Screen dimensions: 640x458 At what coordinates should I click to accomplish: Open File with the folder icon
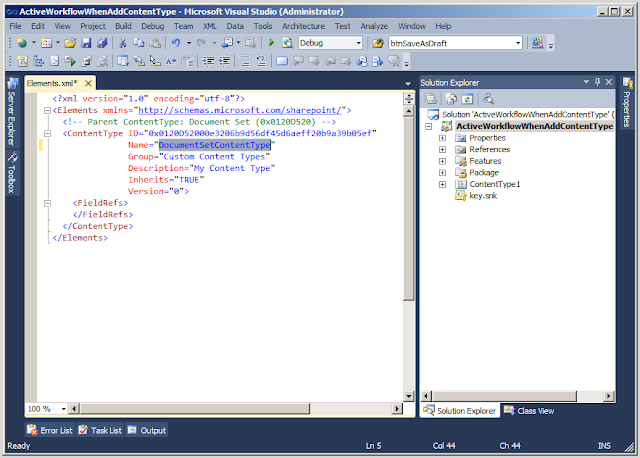(x=70, y=43)
